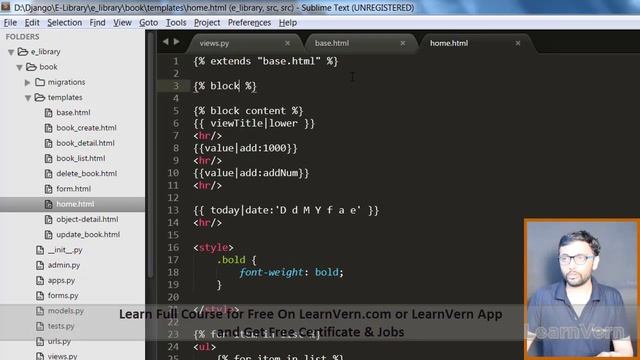Screen dimensions: 640x360
Task: Close the home.html tab
Action: tap(518, 43)
